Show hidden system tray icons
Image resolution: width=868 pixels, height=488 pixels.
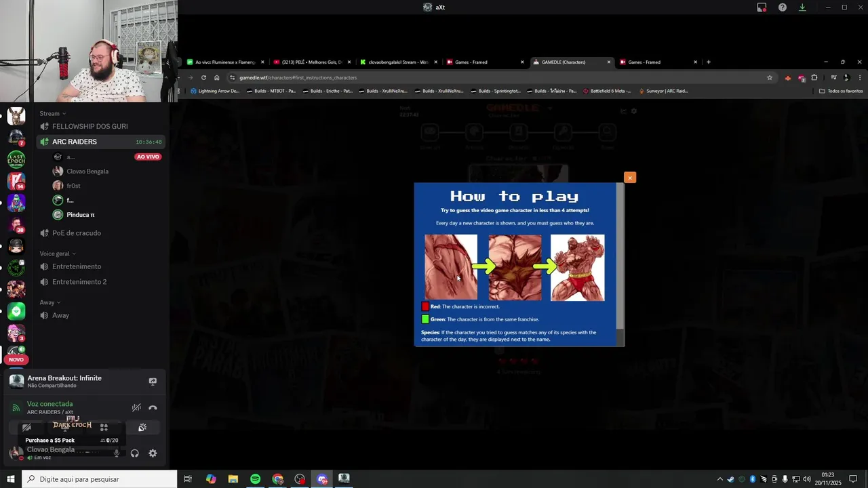coord(719,479)
